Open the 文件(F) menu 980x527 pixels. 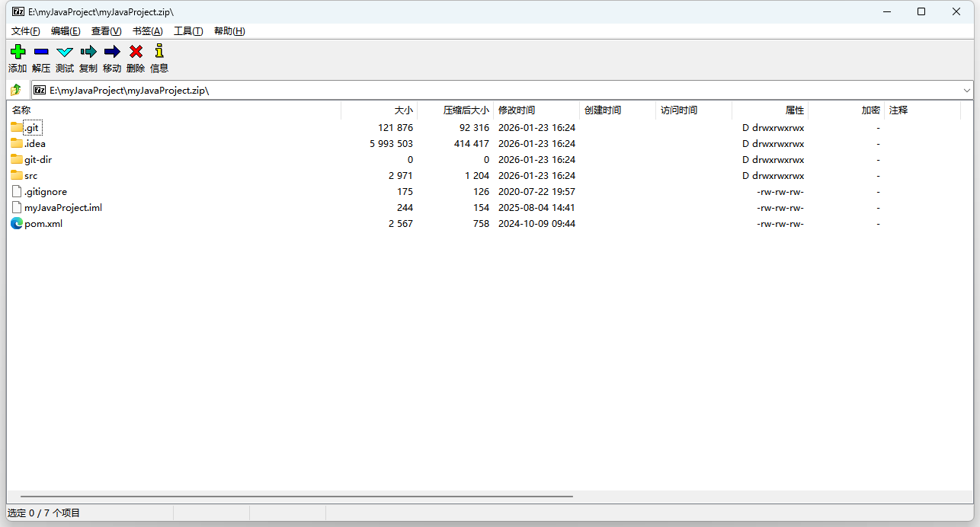coord(25,31)
